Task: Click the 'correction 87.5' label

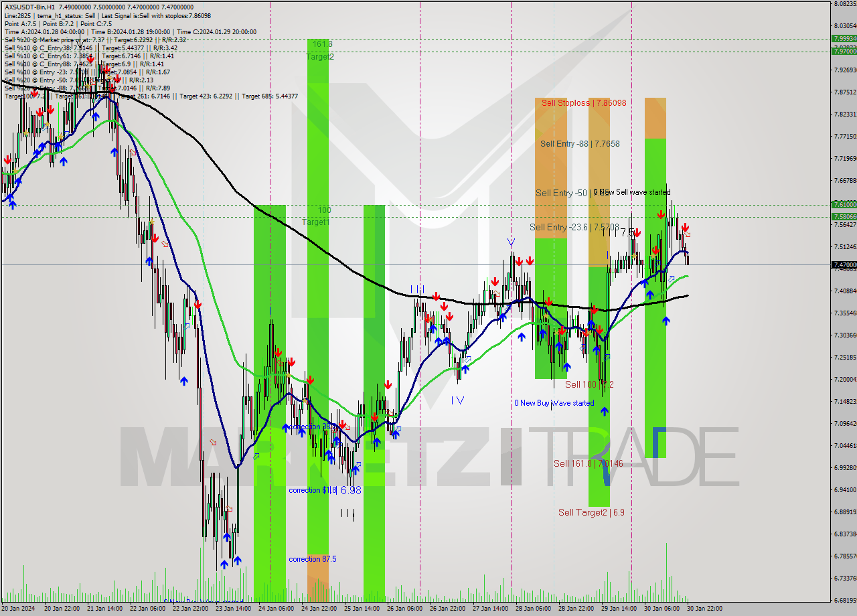Action: click(313, 559)
